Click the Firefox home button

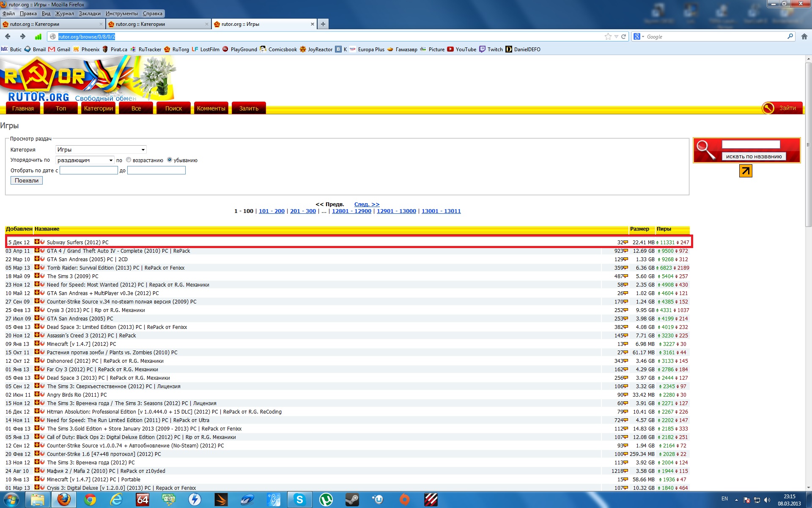[x=804, y=37]
